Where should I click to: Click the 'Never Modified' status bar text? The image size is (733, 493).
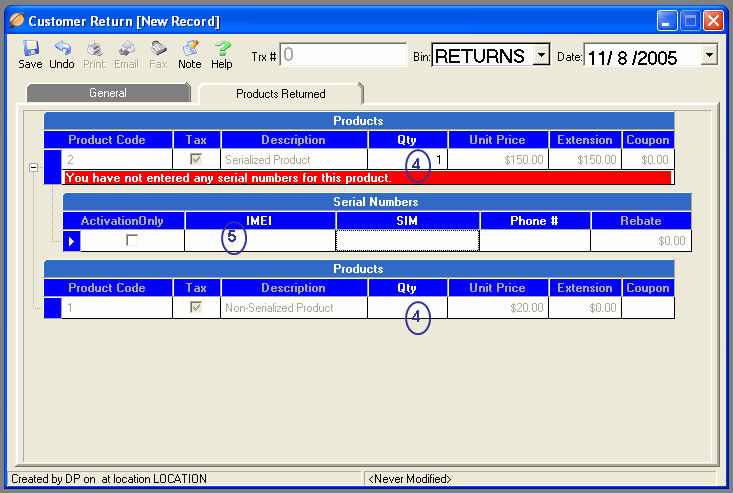pos(410,479)
